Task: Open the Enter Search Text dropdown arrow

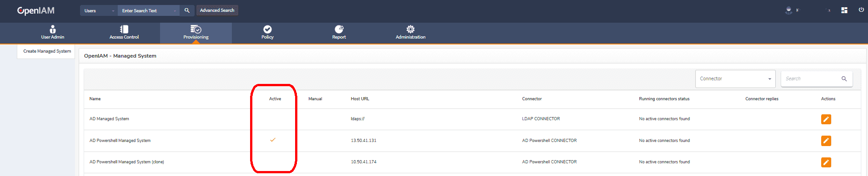Action: pyautogui.click(x=175, y=11)
